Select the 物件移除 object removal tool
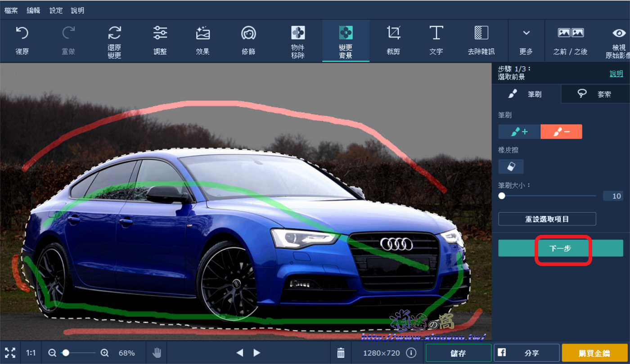 pyautogui.click(x=298, y=41)
